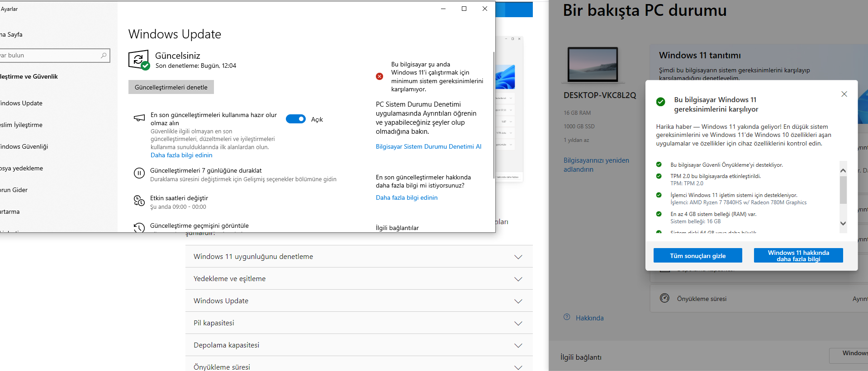Click the "Tüm sonuçları gizle" button

pos(698,255)
